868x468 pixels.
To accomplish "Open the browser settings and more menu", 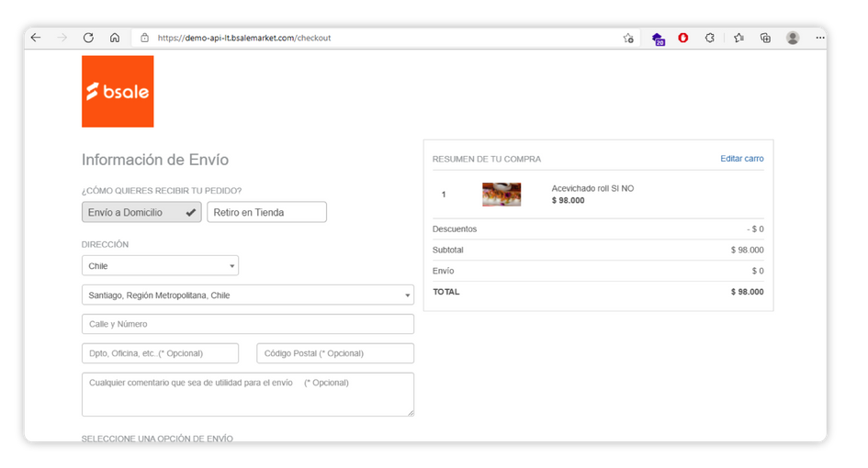I will point(819,38).
